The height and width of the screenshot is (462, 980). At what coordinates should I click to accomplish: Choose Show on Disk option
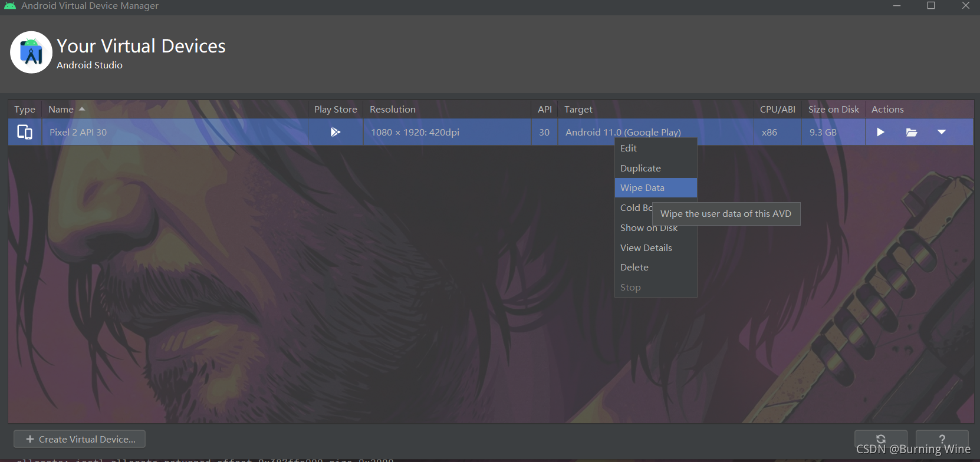tap(656, 228)
